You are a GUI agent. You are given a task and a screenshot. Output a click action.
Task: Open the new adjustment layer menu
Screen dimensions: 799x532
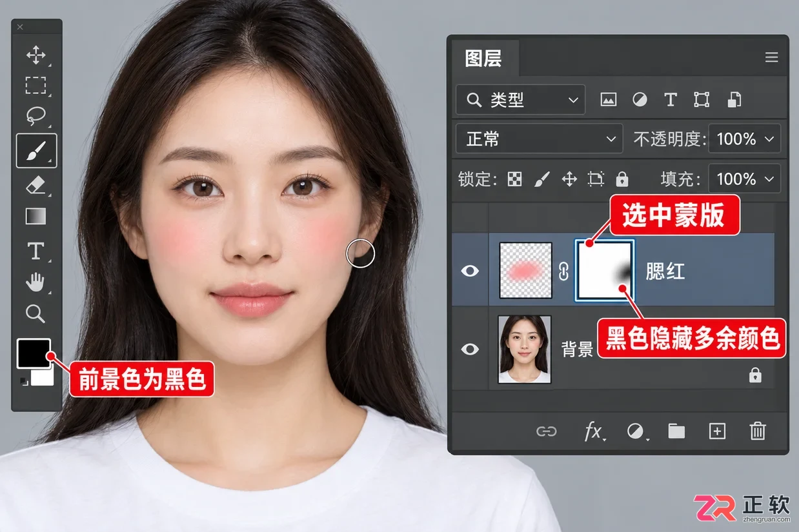[x=636, y=431]
